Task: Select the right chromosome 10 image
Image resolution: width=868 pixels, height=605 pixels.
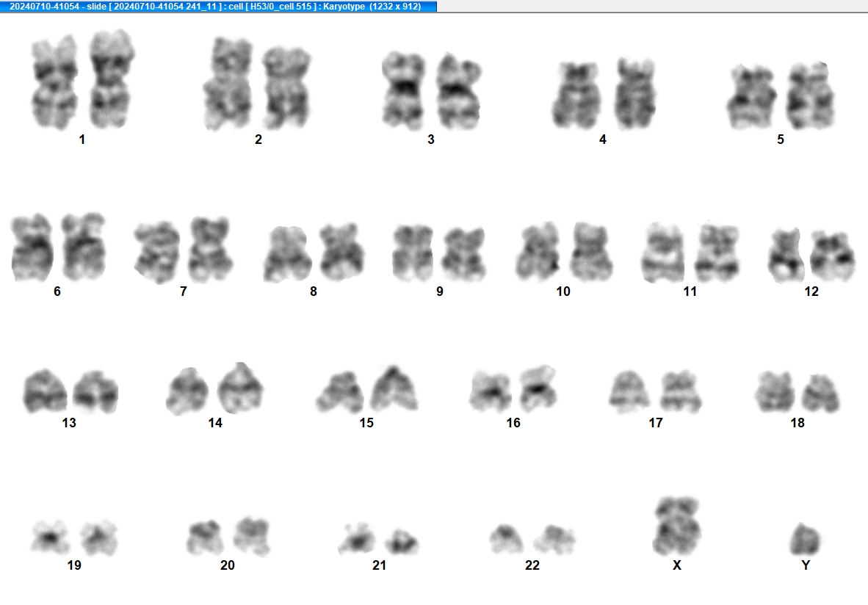Action: point(592,251)
